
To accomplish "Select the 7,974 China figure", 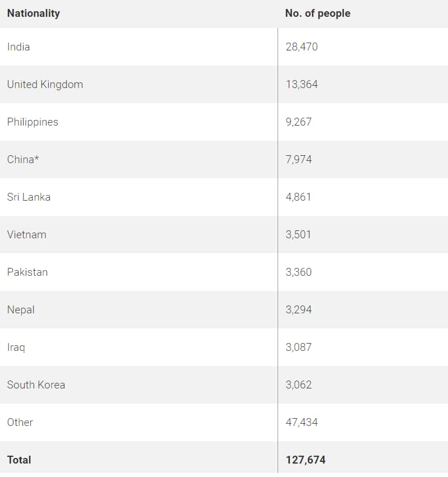I will pyautogui.click(x=298, y=160).
